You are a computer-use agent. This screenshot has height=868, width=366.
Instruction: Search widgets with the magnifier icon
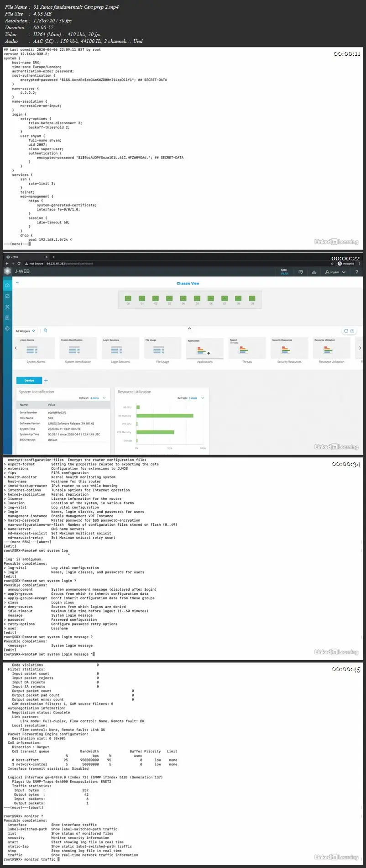click(x=45, y=330)
